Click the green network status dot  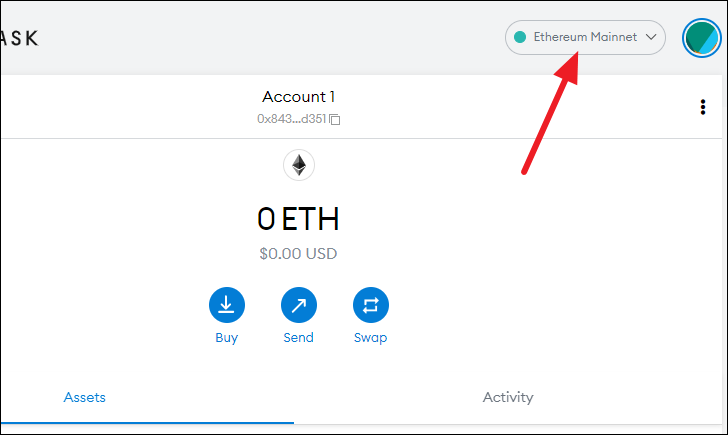coord(520,37)
